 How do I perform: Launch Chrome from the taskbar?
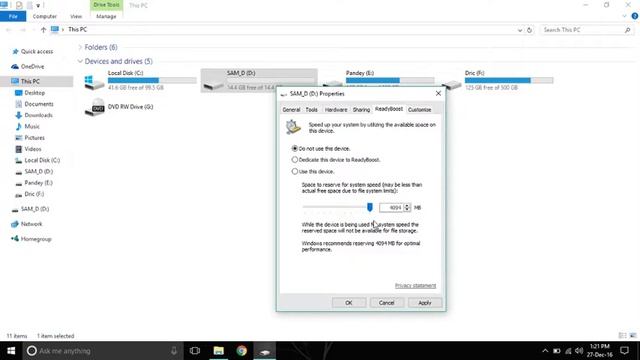[242, 351]
